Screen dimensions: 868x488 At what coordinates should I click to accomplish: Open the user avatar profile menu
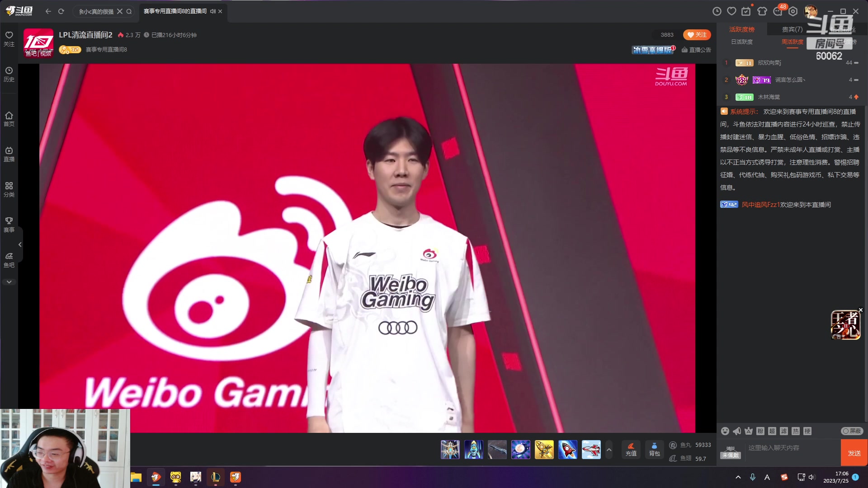(x=811, y=11)
